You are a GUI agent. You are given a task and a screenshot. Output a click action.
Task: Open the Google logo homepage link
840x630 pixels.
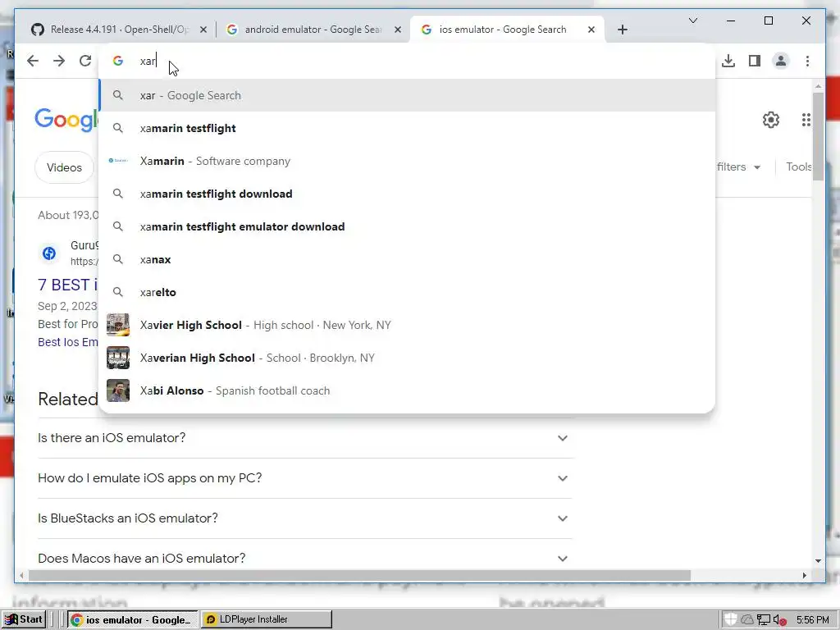(66, 120)
